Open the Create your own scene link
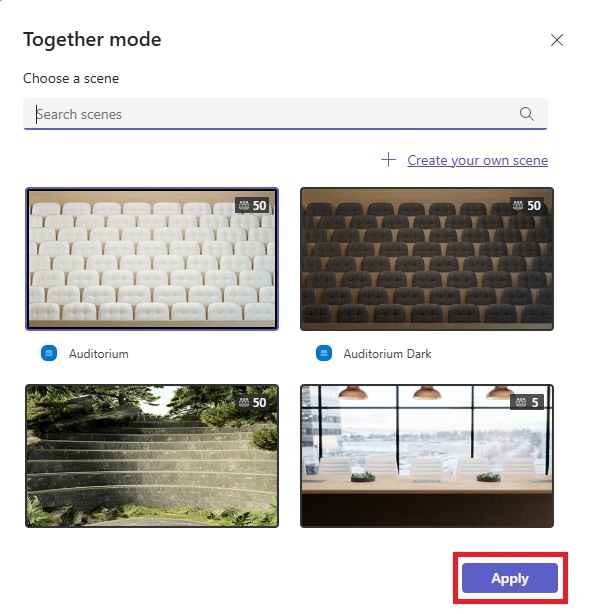The width and height of the screenshot is (593, 614). 477,160
